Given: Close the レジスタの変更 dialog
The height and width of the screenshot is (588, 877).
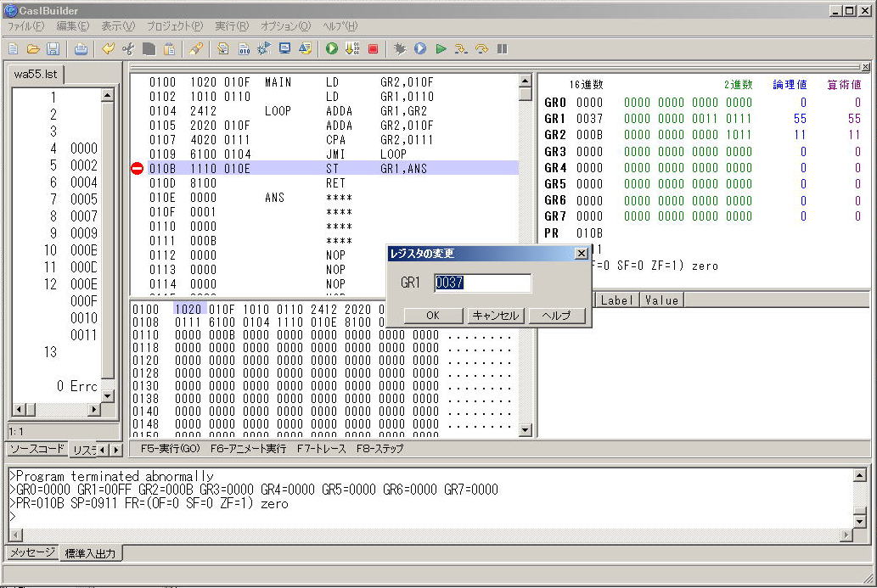Looking at the screenshot, I should tap(581, 254).
